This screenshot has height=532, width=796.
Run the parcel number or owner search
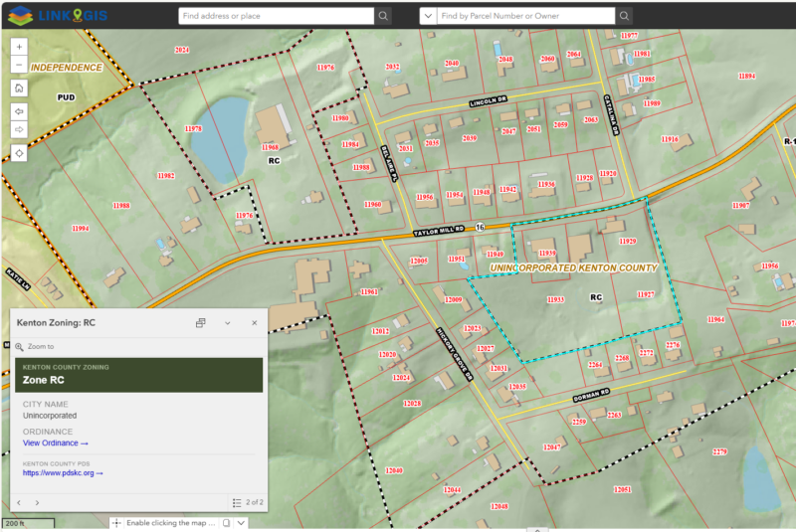pyautogui.click(x=624, y=16)
